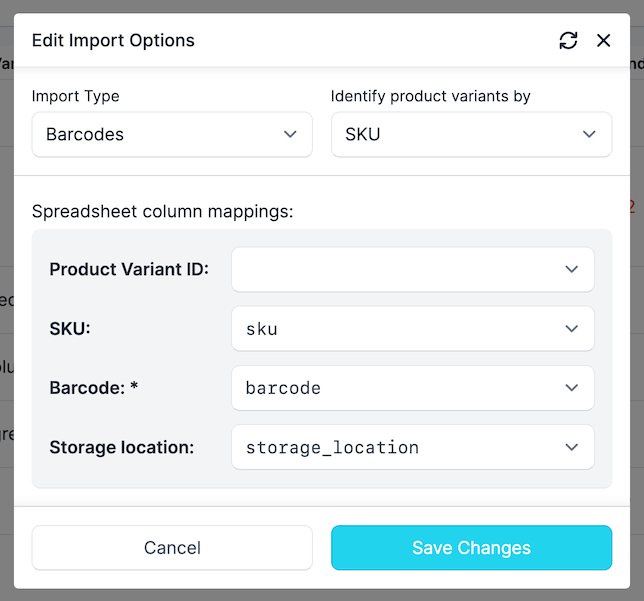Click the chevron on the storage_location field
The width and height of the screenshot is (644, 601).
click(x=572, y=447)
